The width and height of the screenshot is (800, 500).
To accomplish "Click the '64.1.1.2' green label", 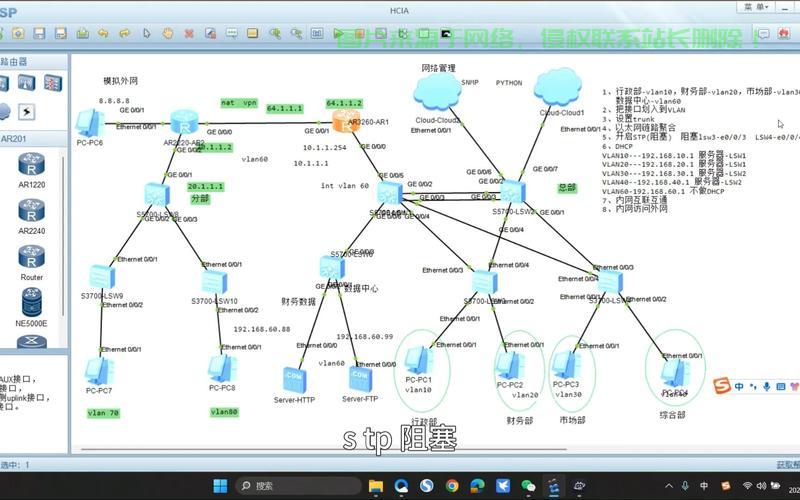I will 344,103.
